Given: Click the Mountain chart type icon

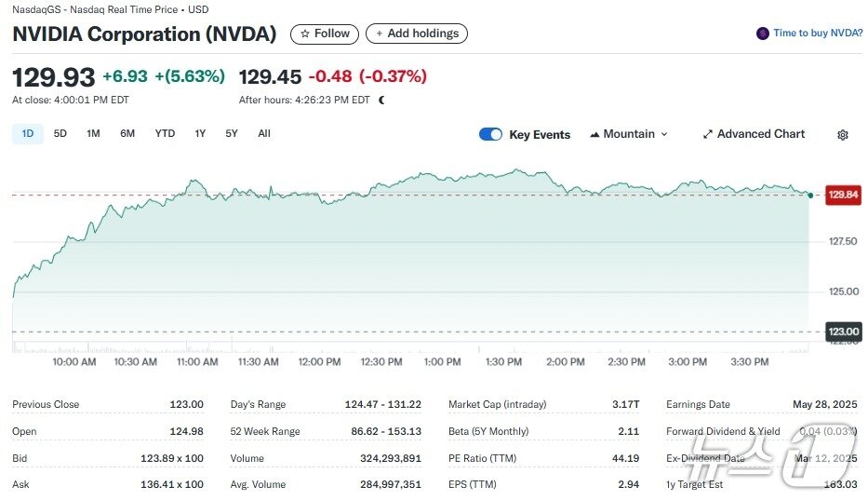Looking at the screenshot, I should click(594, 134).
